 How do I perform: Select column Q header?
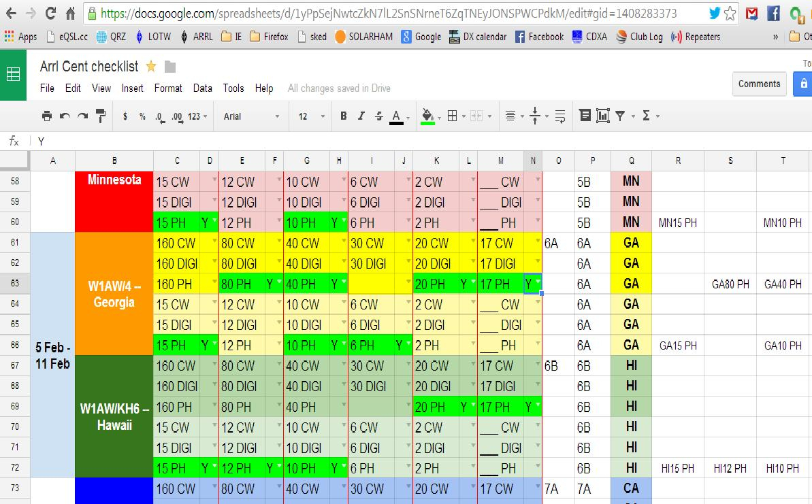click(631, 161)
